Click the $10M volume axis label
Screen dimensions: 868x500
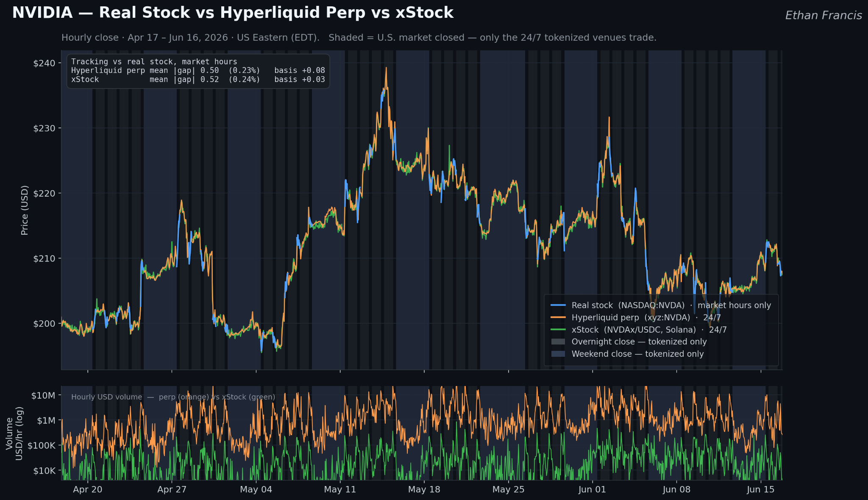(x=43, y=395)
